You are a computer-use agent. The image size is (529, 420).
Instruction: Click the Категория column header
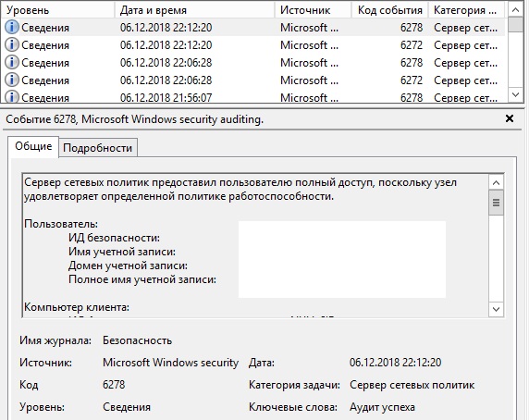point(467,10)
